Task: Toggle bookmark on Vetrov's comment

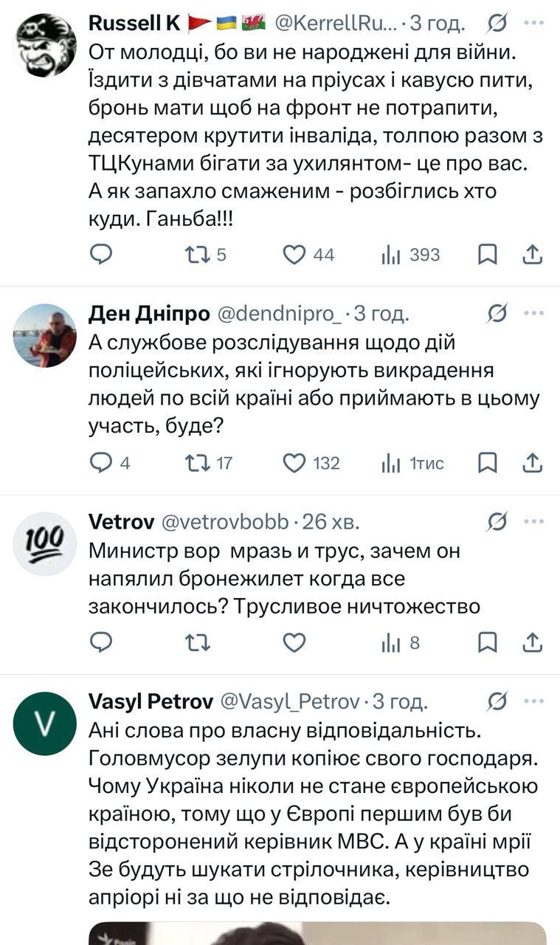Action: (x=488, y=642)
